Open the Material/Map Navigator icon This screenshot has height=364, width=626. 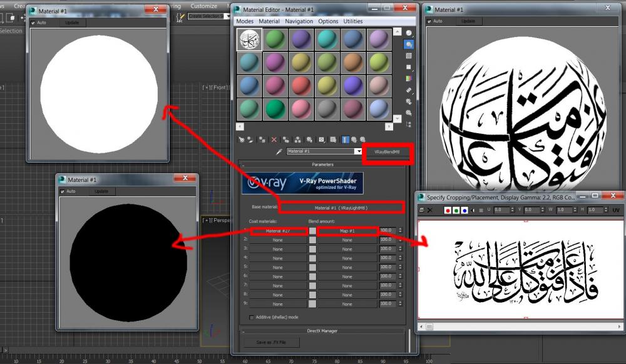pyautogui.click(x=408, y=124)
